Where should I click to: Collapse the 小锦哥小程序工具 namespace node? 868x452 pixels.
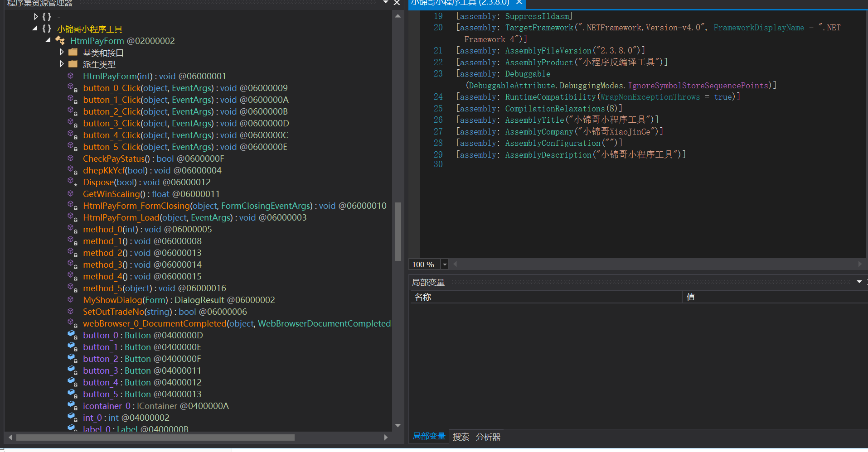pos(35,29)
